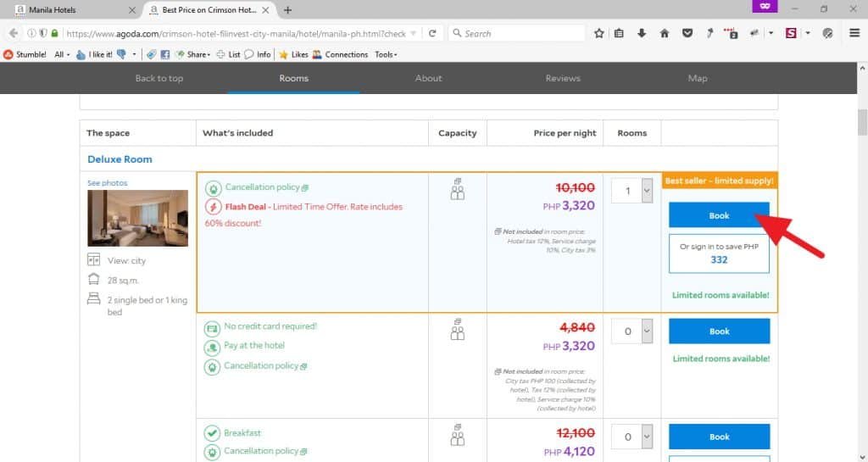Screen dimensions: 868x462
Task: Click the See photos link
Action: pyautogui.click(x=108, y=182)
